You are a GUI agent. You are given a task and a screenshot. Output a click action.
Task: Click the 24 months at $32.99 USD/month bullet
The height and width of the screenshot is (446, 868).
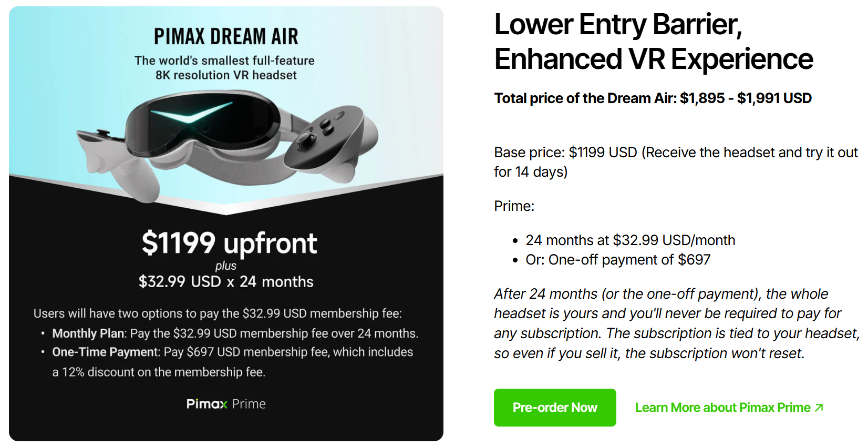coord(630,240)
